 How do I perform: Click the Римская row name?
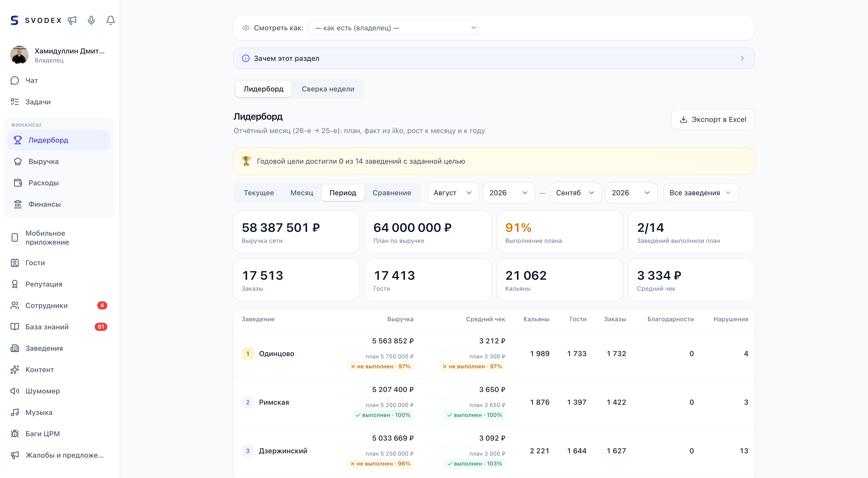click(x=274, y=402)
